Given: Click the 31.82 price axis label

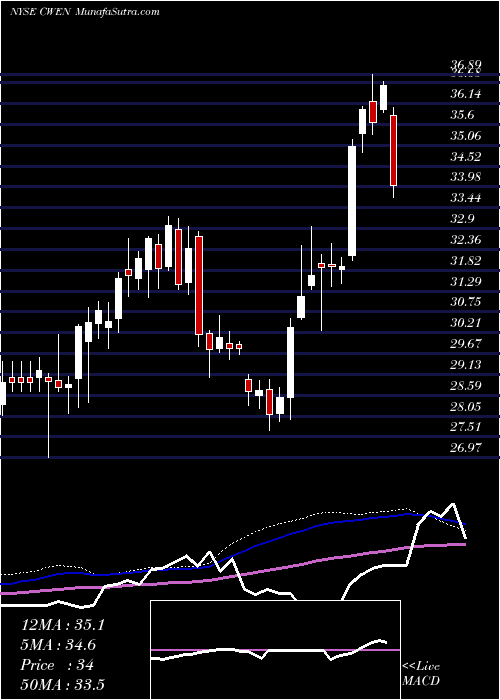Looking at the screenshot, I should (466, 261).
